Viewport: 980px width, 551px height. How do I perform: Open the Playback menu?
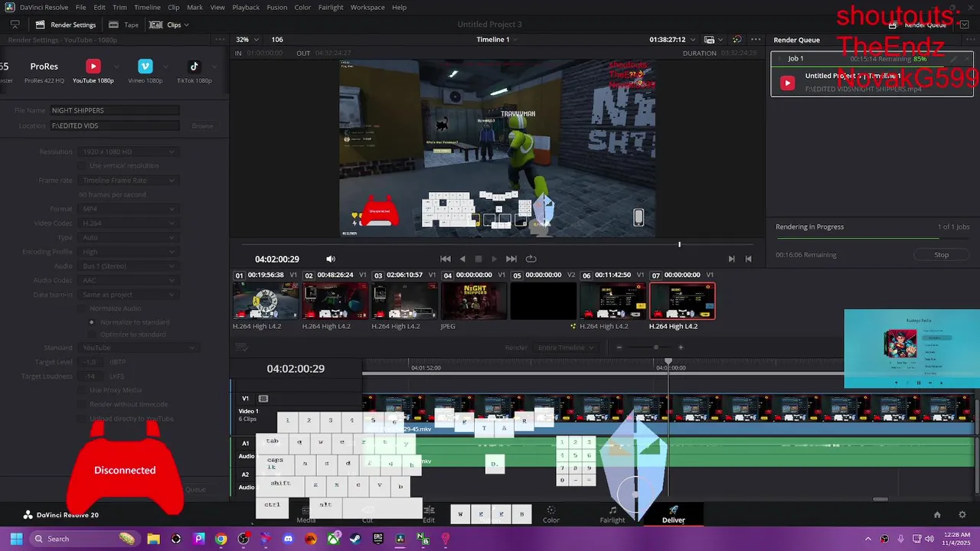[x=246, y=7]
